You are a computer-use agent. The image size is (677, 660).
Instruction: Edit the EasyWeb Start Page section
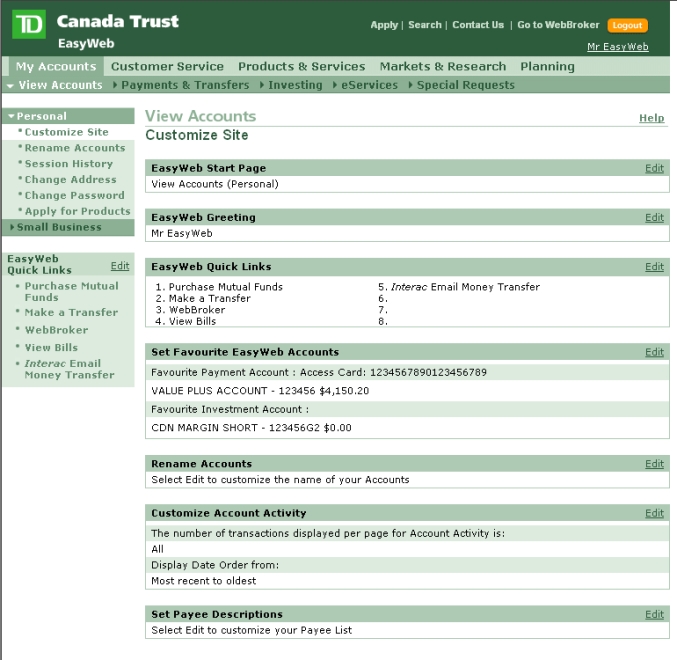[654, 168]
